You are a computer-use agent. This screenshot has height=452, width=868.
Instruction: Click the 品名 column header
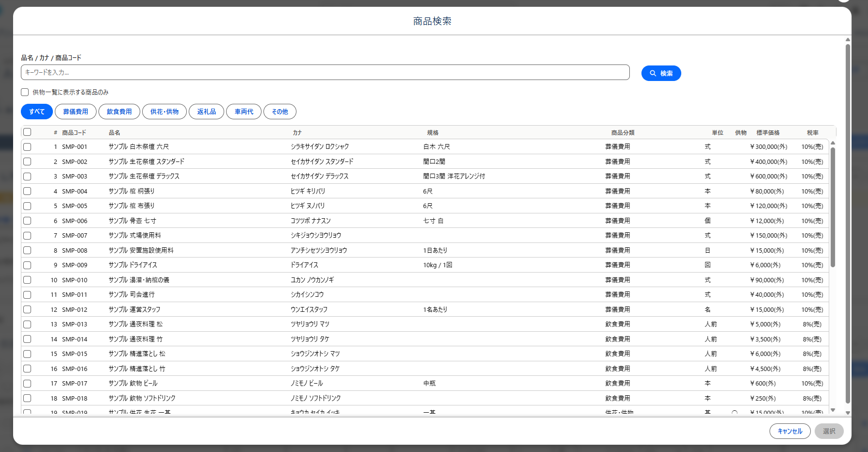pyautogui.click(x=115, y=132)
